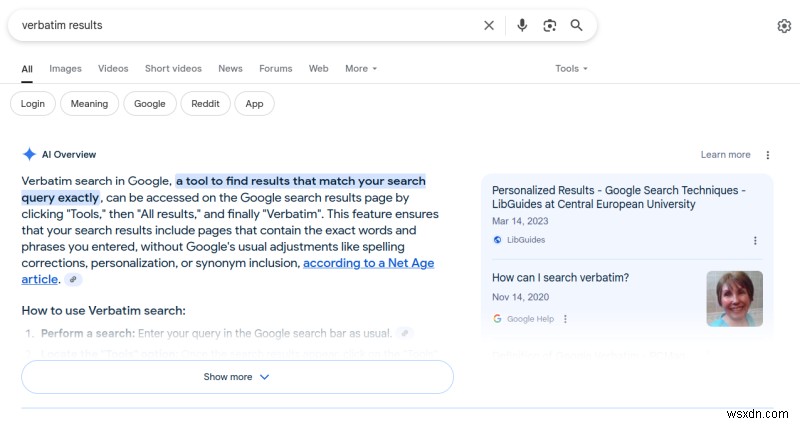Start voice search with the microphone icon

tap(522, 25)
